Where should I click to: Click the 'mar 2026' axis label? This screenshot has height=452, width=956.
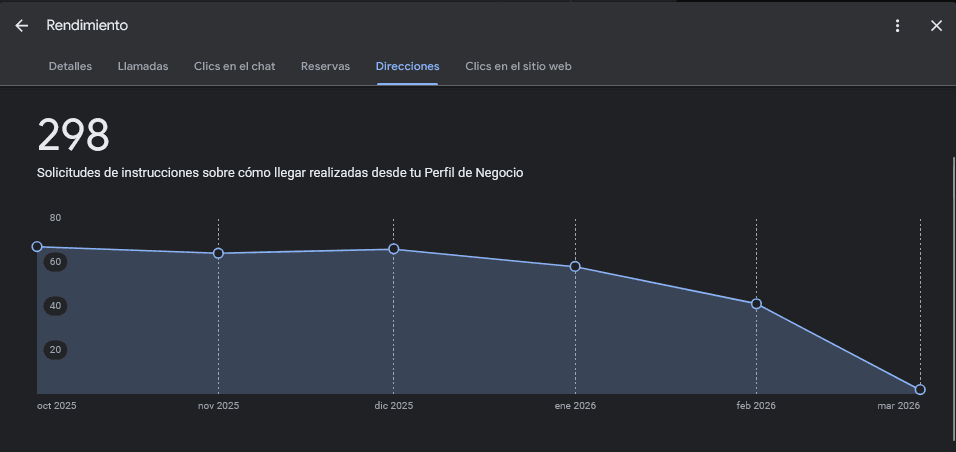point(899,406)
